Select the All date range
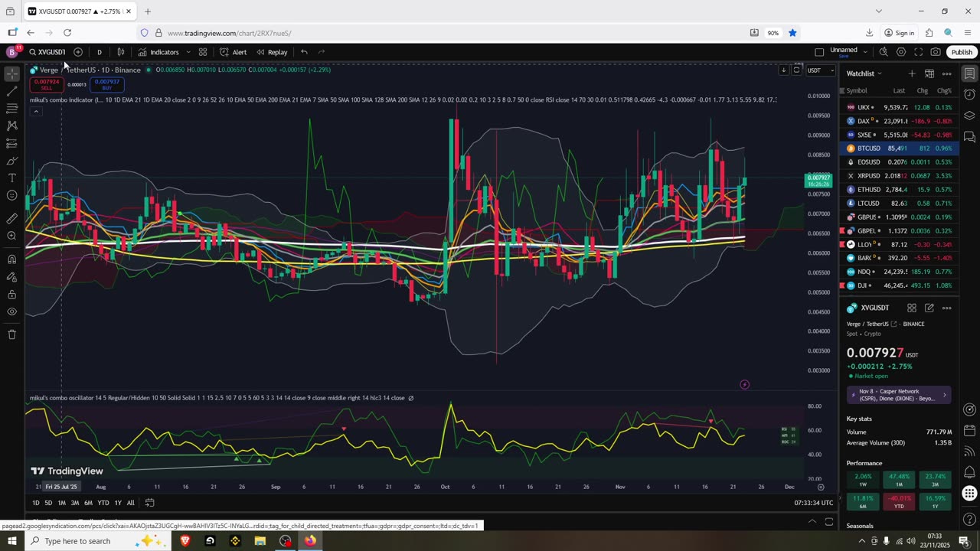This screenshot has width=980, height=551. click(130, 503)
